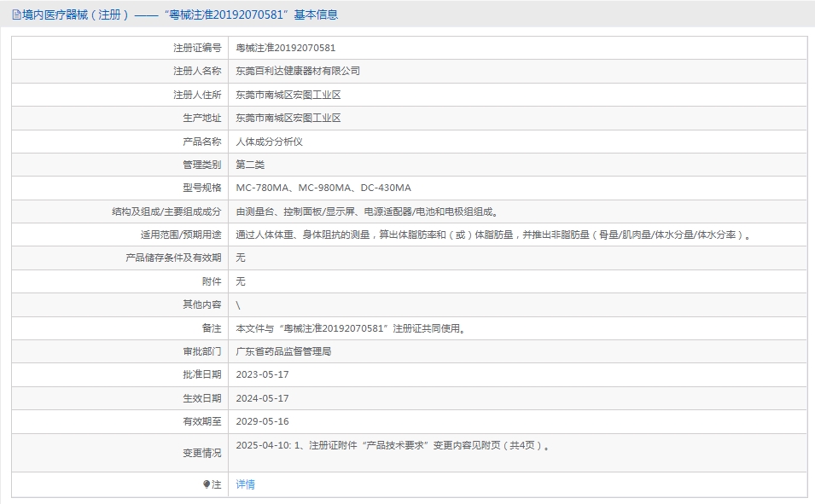Click the 产品储存条件及有效期 label
Image resolution: width=815 pixels, height=504 pixels.
point(173,258)
